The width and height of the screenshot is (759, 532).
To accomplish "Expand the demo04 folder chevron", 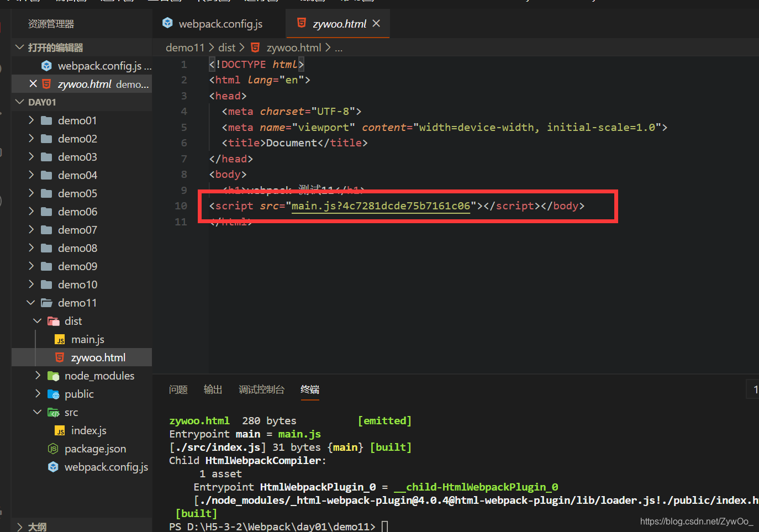I will [31, 175].
